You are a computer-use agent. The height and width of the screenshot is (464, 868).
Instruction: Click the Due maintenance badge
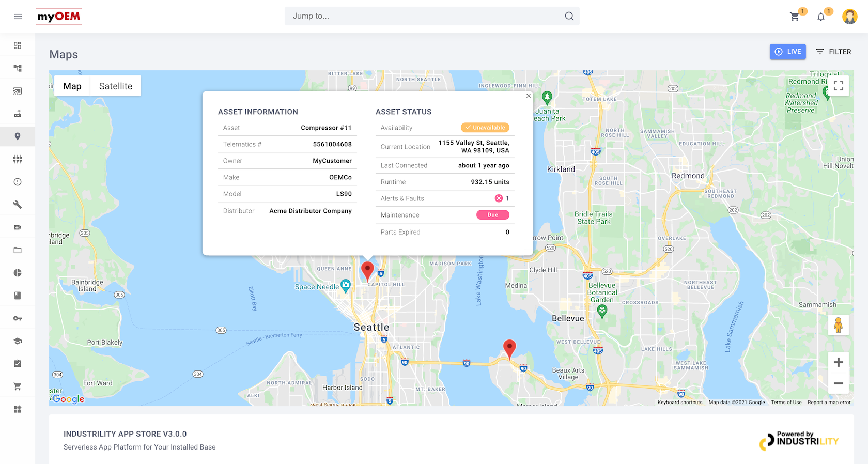[493, 215]
